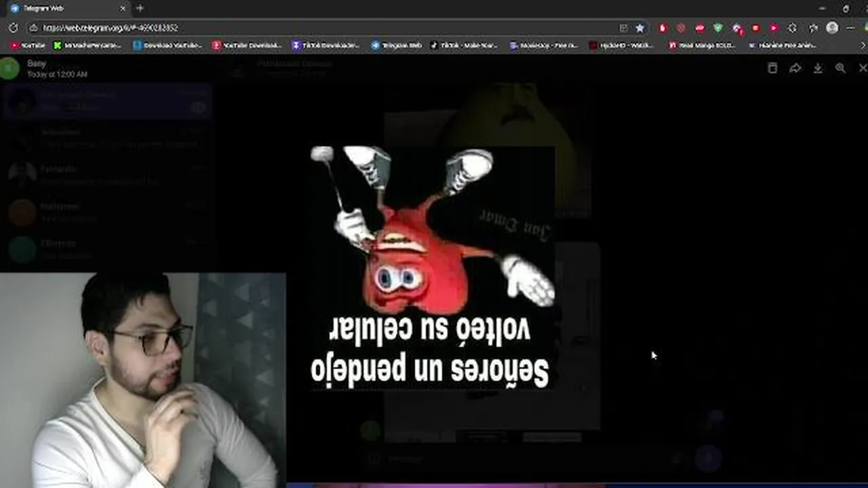This screenshot has width=868, height=488.
Task: Click the page-view icon in address bar
Action: pos(623,28)
